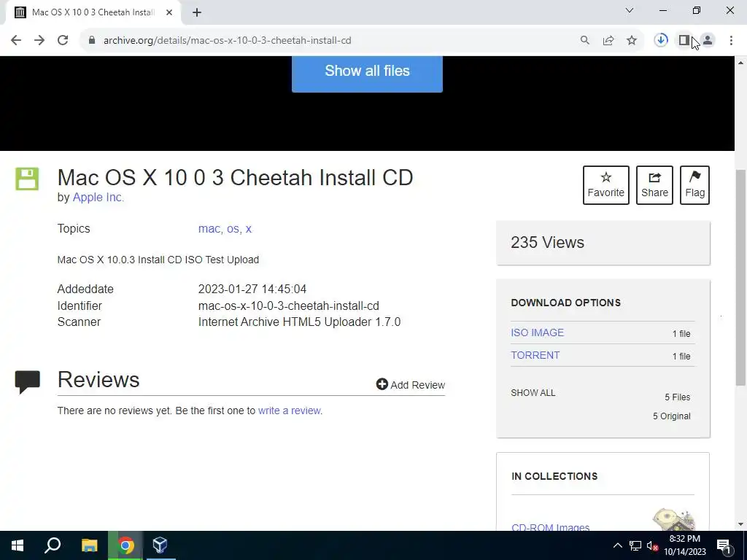Open the Apple Inc. creator link
The height and width of the screenshot is (560, 747).
(x=98, y=197)
